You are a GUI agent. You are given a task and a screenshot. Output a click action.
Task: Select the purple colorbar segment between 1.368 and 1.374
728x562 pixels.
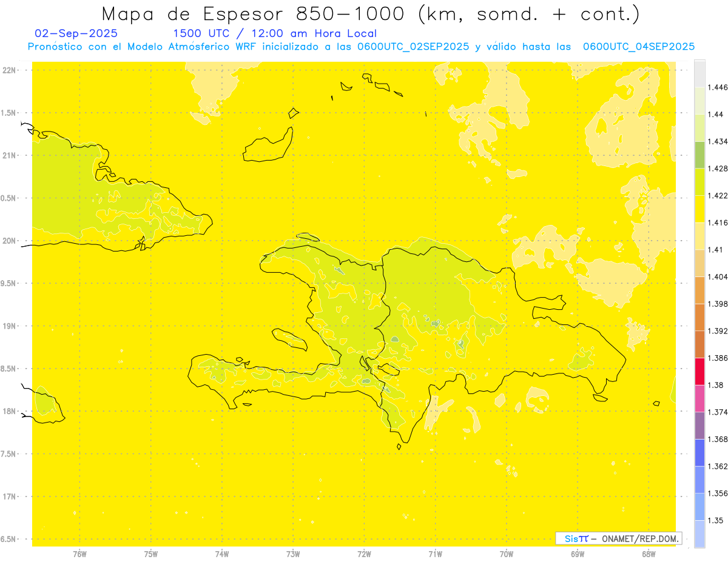pos(699,425)
